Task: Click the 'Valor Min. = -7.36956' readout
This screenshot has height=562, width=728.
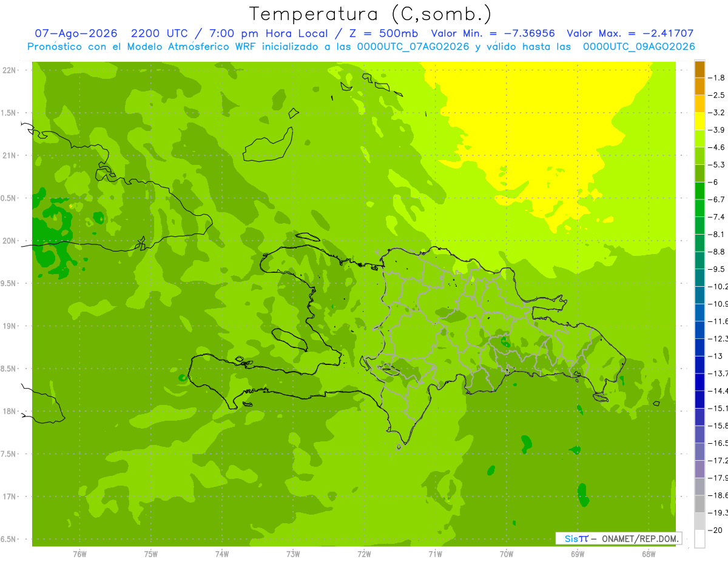Action: pos(493,33)
